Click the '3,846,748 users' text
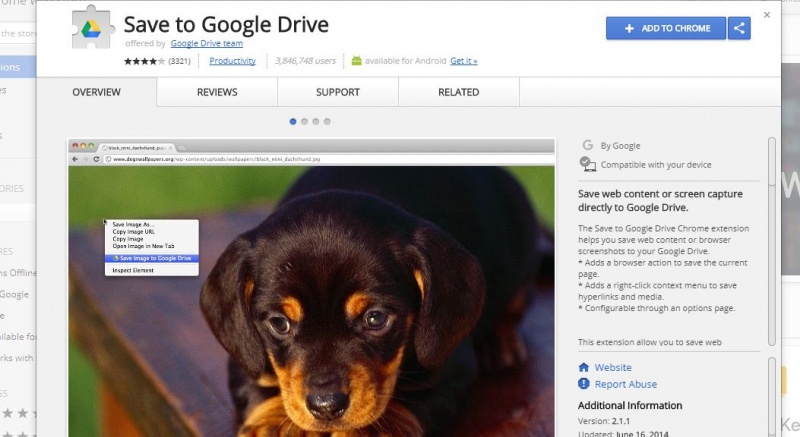The height and width of the screenshot is (437, 800). point(305,61)
